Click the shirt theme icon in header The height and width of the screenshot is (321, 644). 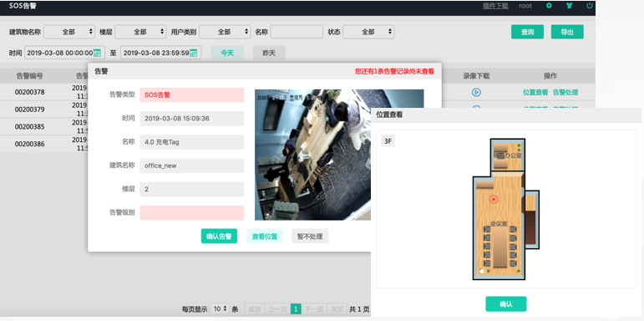(x=569, y=6)
